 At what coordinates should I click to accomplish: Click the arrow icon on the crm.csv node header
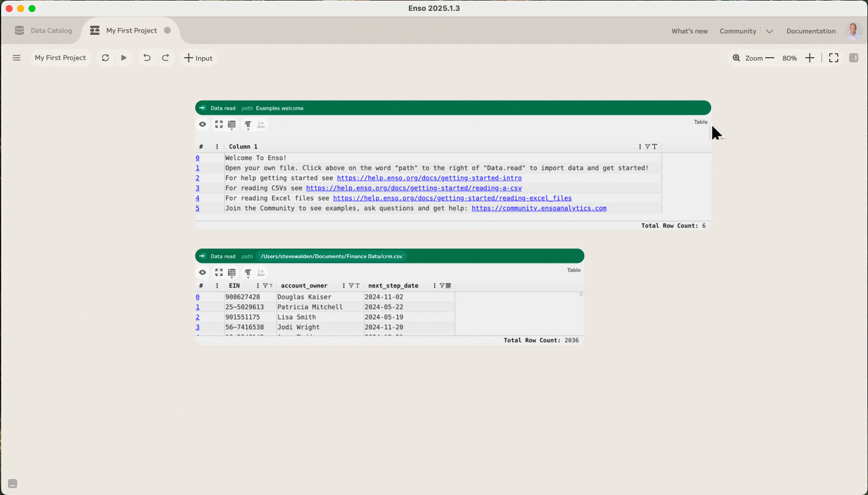202,256
